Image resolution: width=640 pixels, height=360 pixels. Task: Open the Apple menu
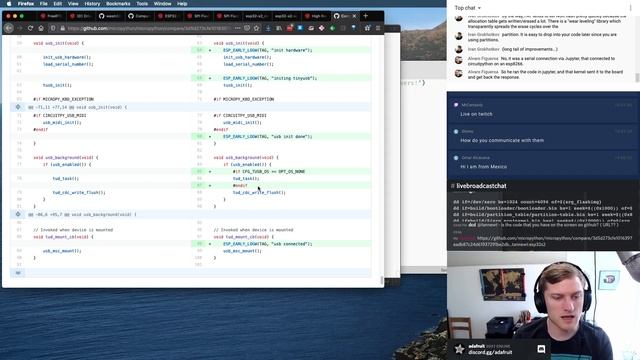click(x=9, y=4)
